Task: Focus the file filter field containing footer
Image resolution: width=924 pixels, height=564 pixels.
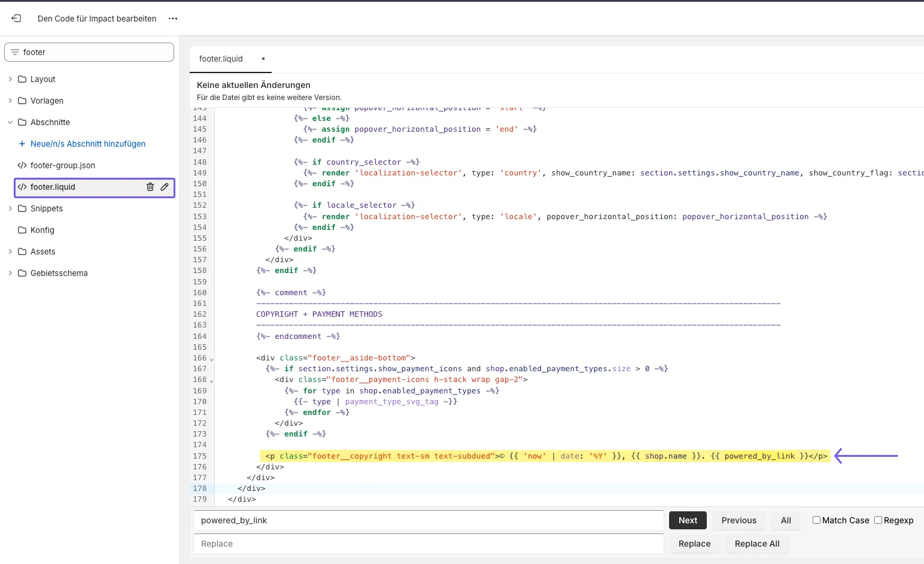Action: click(x=89, y=52)
